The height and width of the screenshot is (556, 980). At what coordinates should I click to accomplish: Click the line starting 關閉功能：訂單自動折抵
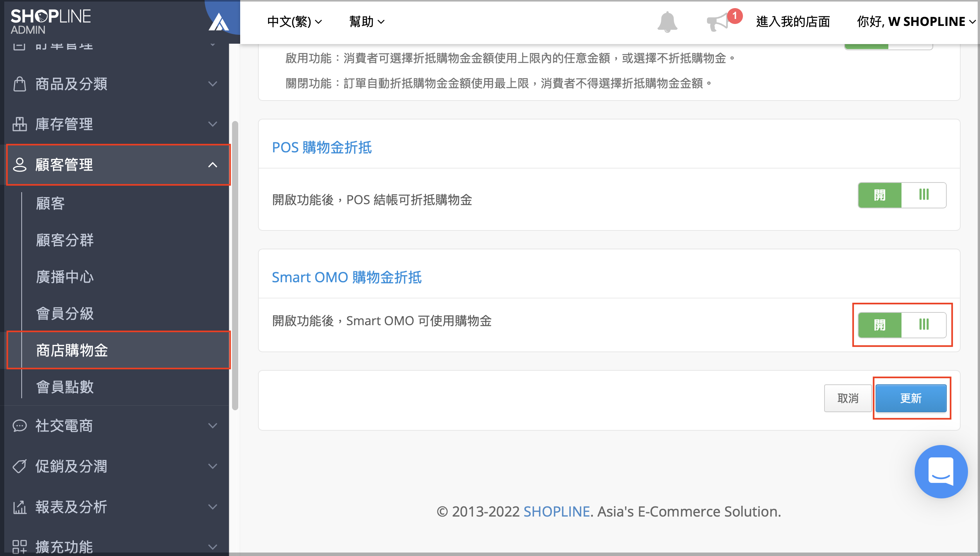point(499,83)
